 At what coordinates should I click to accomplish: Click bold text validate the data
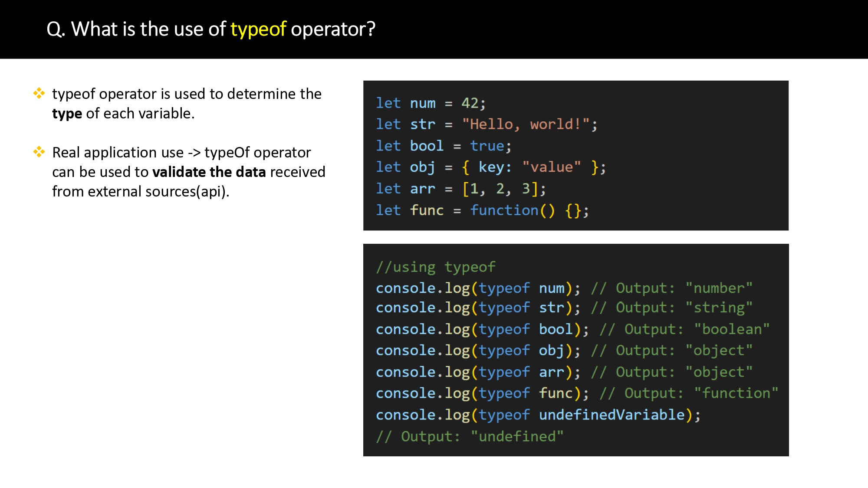click(209, 172)
